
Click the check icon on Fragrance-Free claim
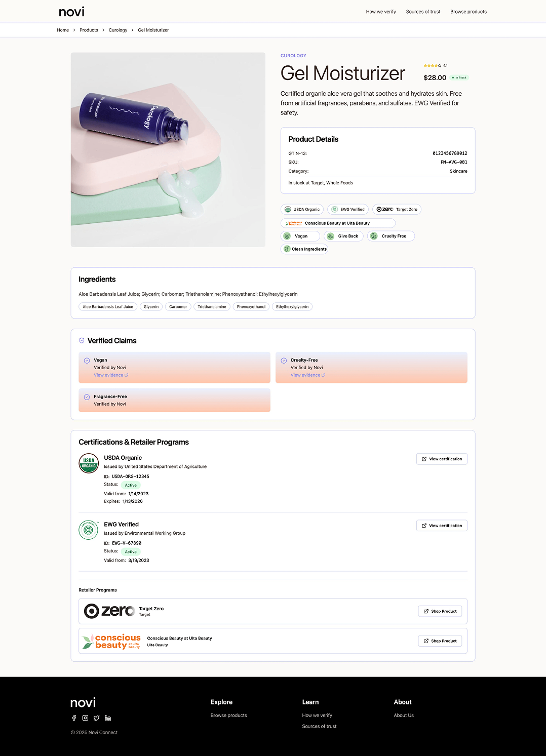coord(87,397)
